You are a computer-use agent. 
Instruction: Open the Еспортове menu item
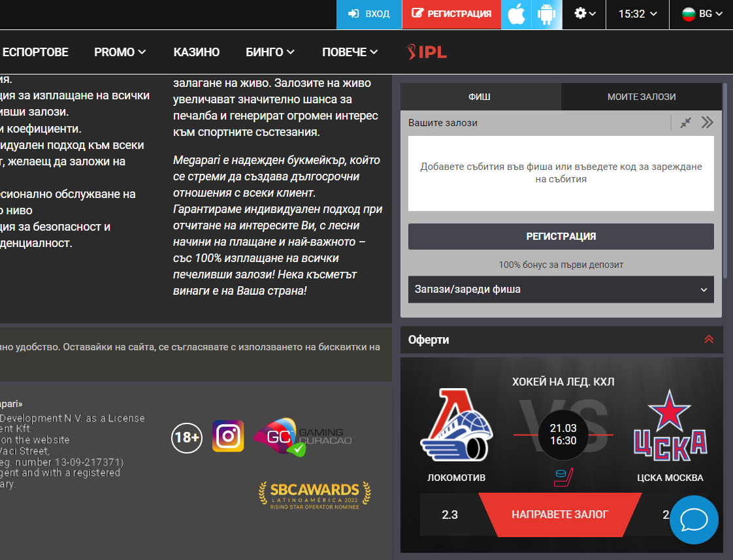(x=35, y=52)
